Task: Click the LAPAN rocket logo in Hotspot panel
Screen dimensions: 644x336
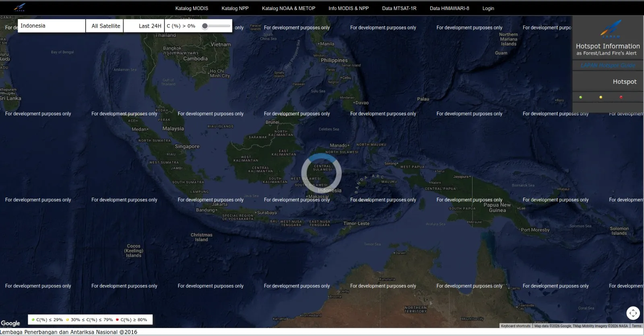Action: pos(611,29)
